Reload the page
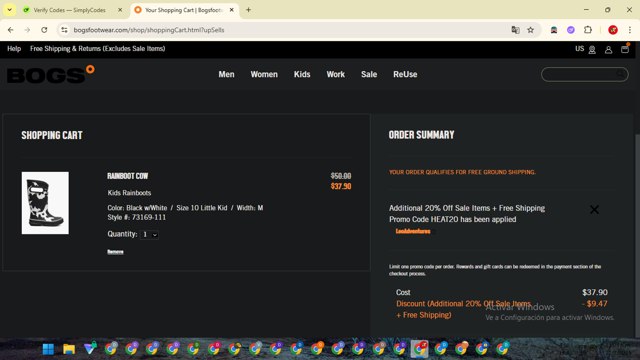640x360 pixels. (44, 30)
